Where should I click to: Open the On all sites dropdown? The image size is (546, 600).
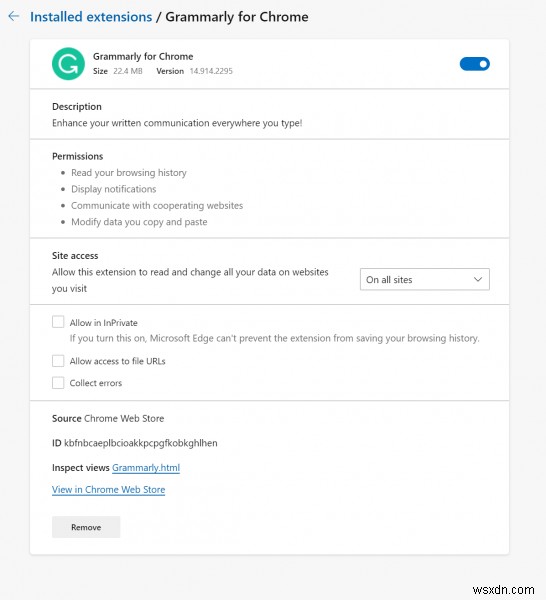click(x=424, y=279)
